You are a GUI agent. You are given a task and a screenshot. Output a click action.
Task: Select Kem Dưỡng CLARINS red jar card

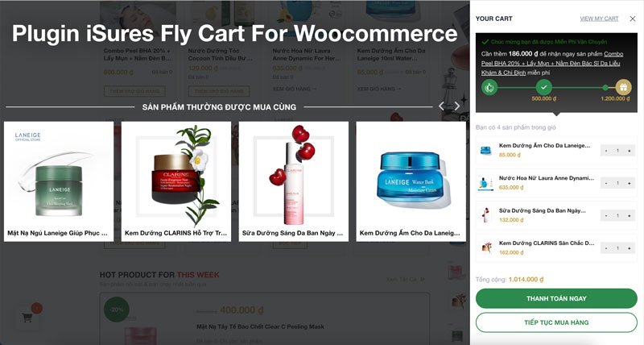pos(176,181)
